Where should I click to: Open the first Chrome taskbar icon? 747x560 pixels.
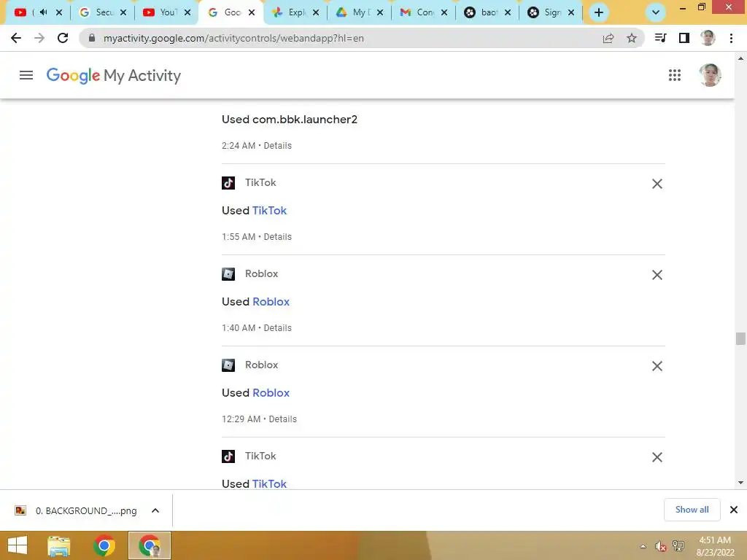[x=104, y=545]
